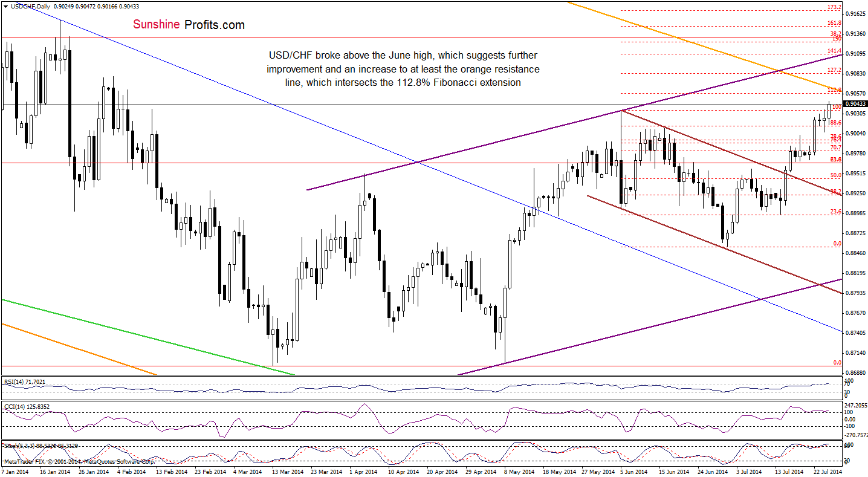The image size is (868, 477).
Task: Click the 0.88985 price axis label
Action: pos(856,213)
